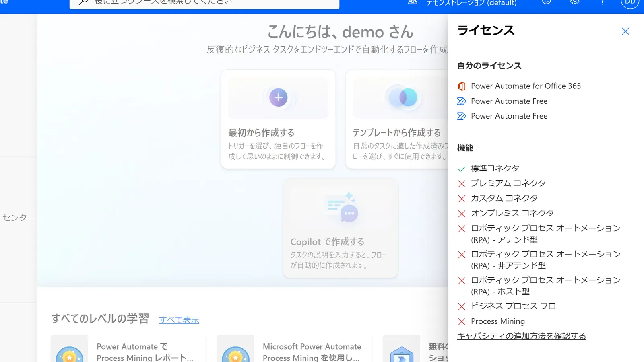Viewport: 644px width, 362px height.
Task: Click the red X beside オンプレミス コネクタ
Action: [462, 214]
